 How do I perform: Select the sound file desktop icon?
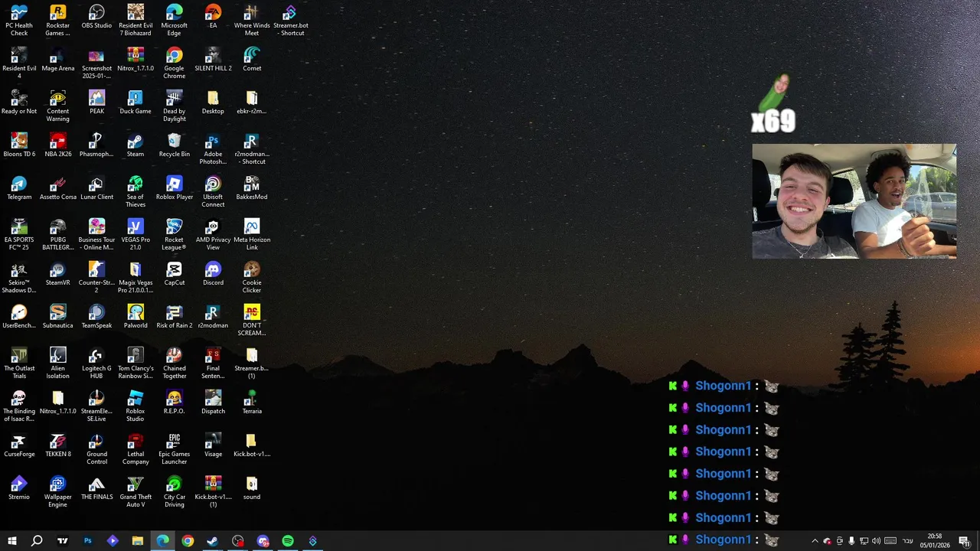tap(252, 487)
